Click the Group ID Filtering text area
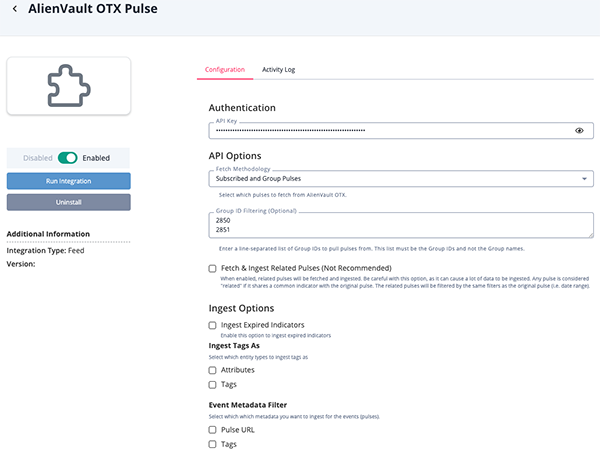The height and width of the screenshot is (453, 600). (401, 225)
